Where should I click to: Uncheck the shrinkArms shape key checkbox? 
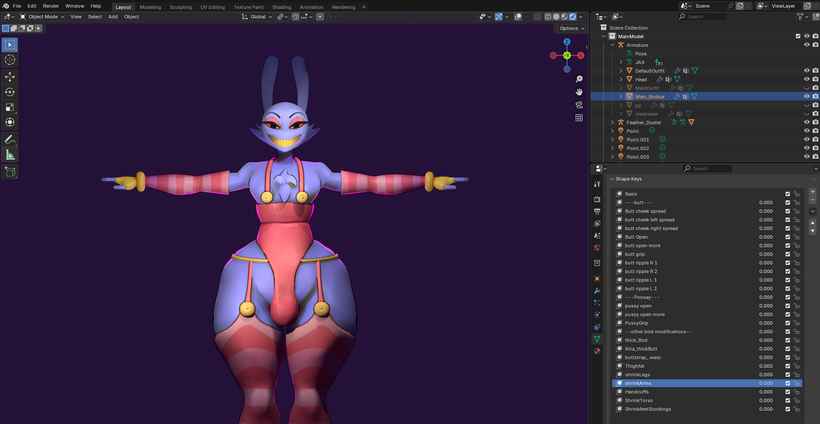787,383
